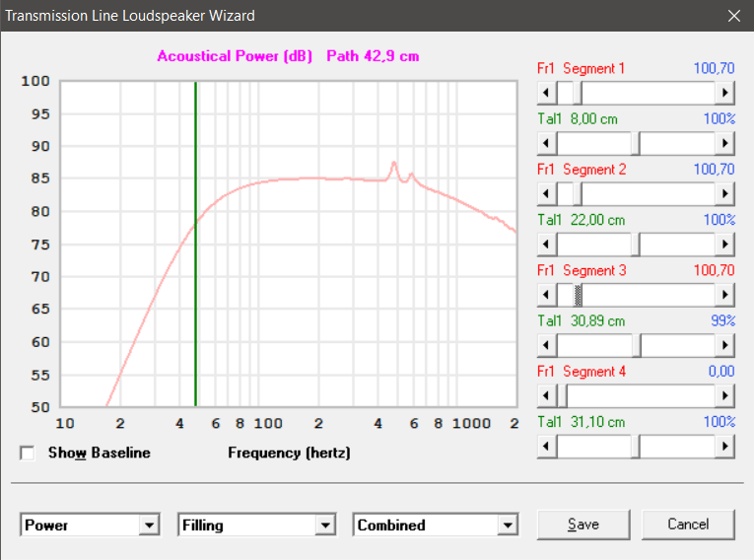The height and width of the screenshot is (560, 754).
Task: Click the Tal1 22,00 cm slider thumb
Action: click(635, 245)
